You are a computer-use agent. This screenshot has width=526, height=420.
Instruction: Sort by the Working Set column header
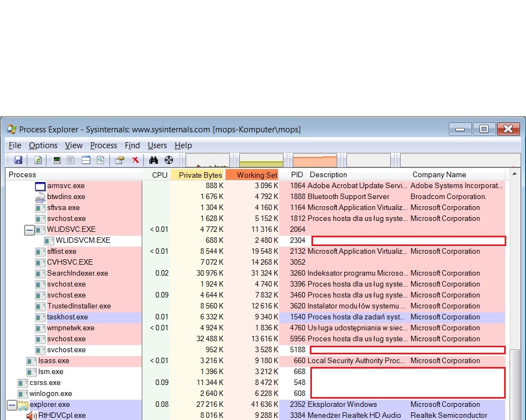click(x=252, y=174)
